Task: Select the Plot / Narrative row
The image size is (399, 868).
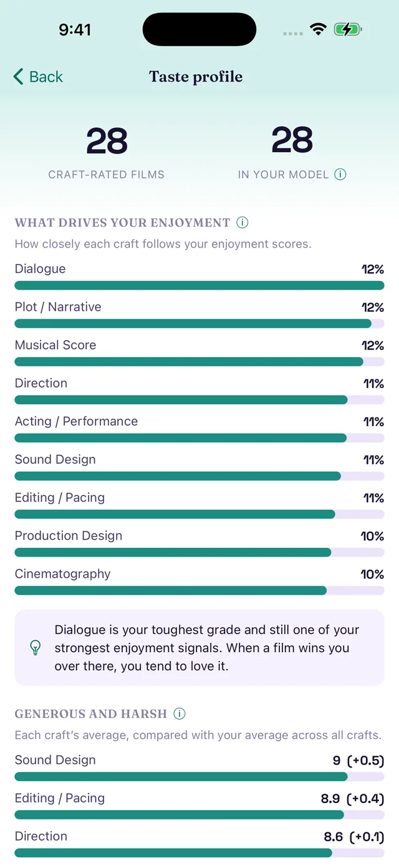Action: pyautogui.click(x=199, y=314)
